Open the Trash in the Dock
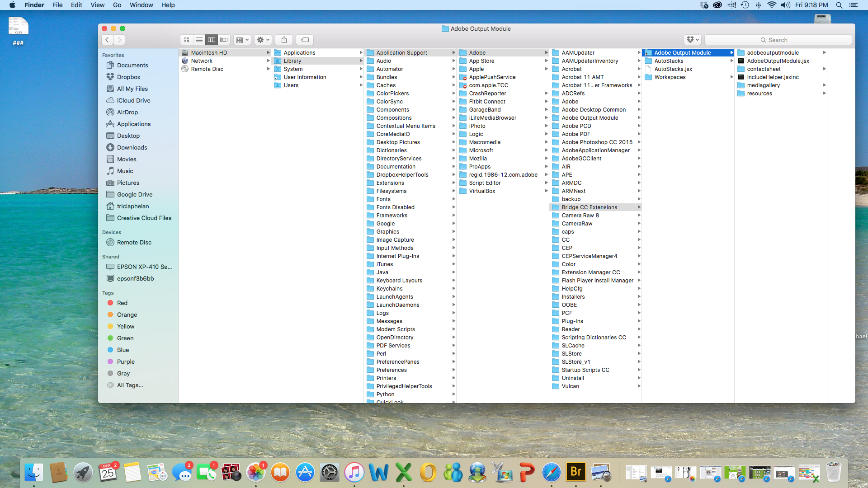This screenshot has width=868, height=488. tap(833, 472)
